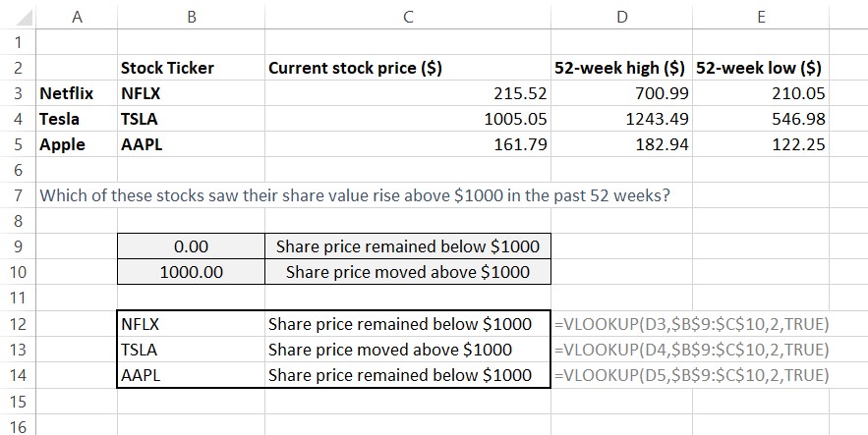The width and height of the screenshot is (868, 435).
Task: Select the cell containing 700.99
Action: (659, 94)
